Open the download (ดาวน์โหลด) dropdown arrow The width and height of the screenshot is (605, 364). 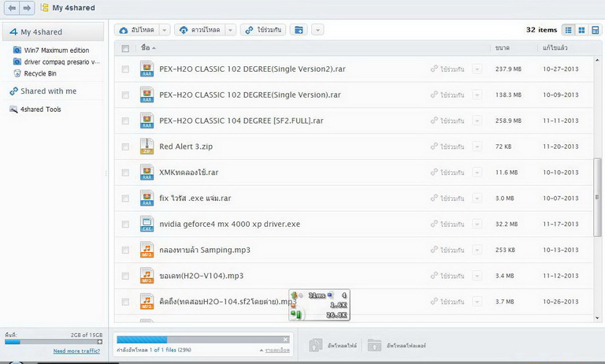point(230,30)
